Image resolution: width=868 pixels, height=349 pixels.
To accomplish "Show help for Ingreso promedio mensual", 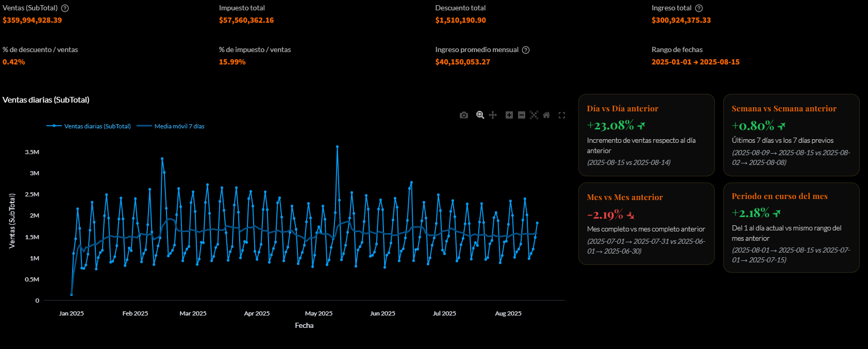I will (526, 50).
